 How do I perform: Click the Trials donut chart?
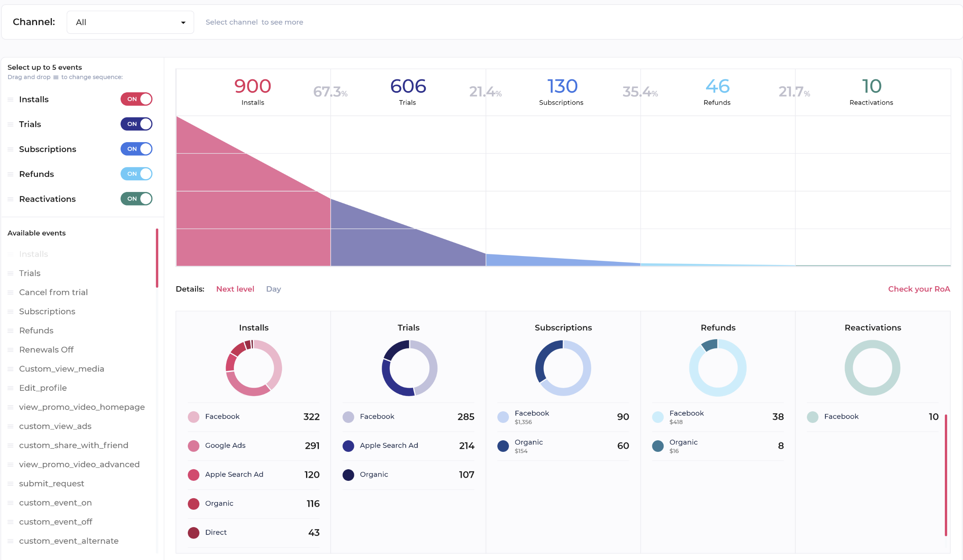pyautogui.click(x=409, y=368)
